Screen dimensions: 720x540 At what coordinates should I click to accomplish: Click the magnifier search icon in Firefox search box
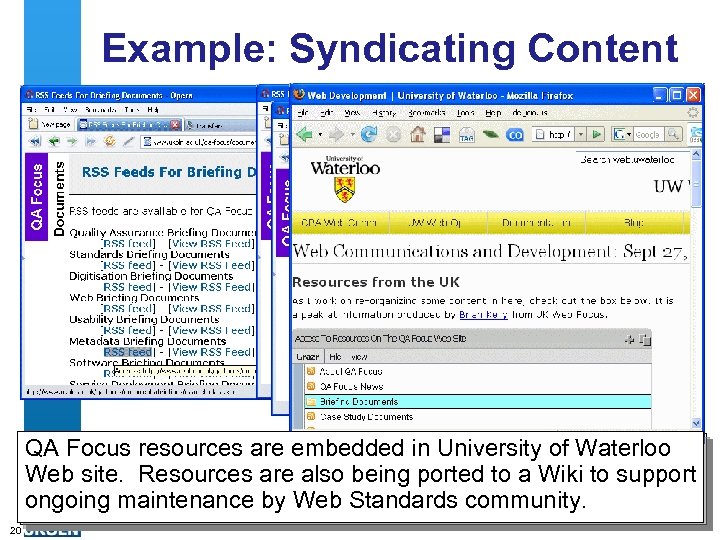pyautogui.click(x=673, y=135)
